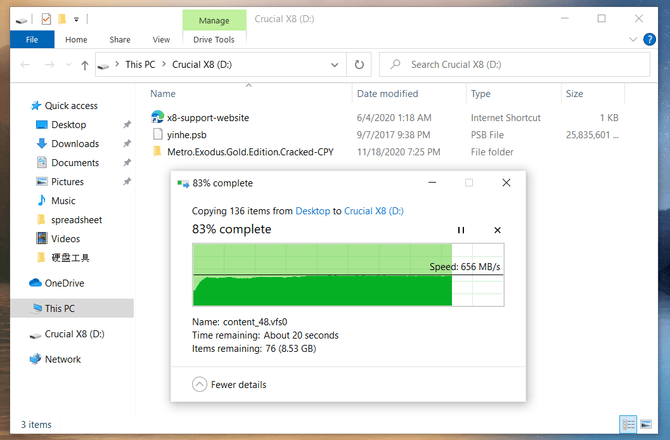Switch to Details view icon in status bar

tap(628, 425)
